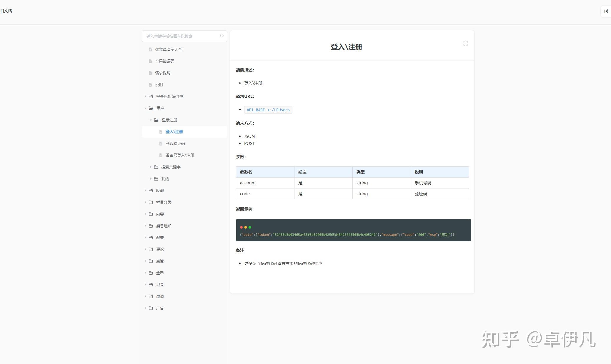Click the document icon beside 优雅草演示大全

(x=150, y=49)
